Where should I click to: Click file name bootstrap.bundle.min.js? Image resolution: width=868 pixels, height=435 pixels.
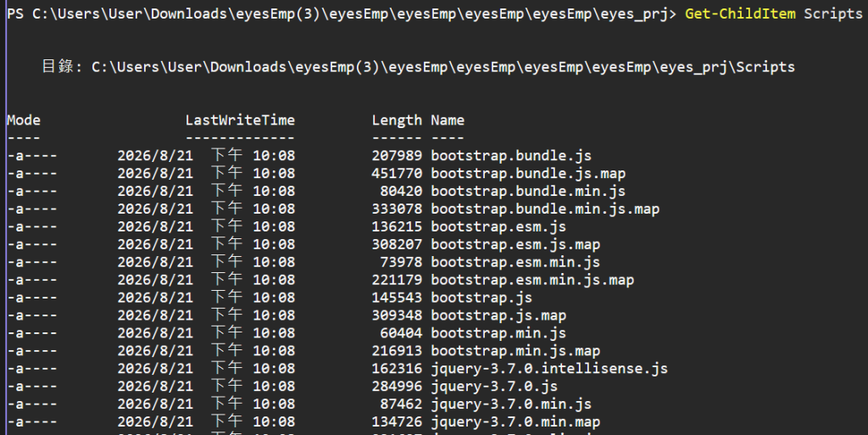528,191
